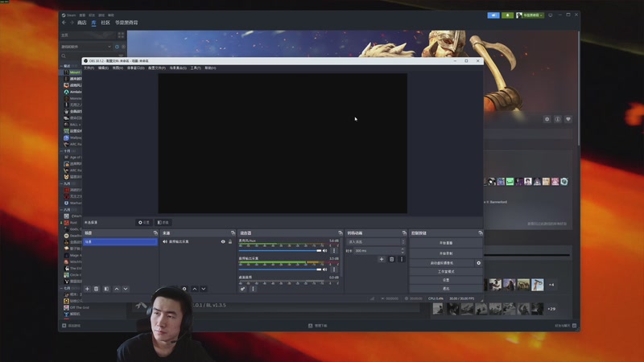This screenshot has height=362, width=644.
Task: Pop out the Audio Mixer dock icon
Action: (x=340, y=233)
